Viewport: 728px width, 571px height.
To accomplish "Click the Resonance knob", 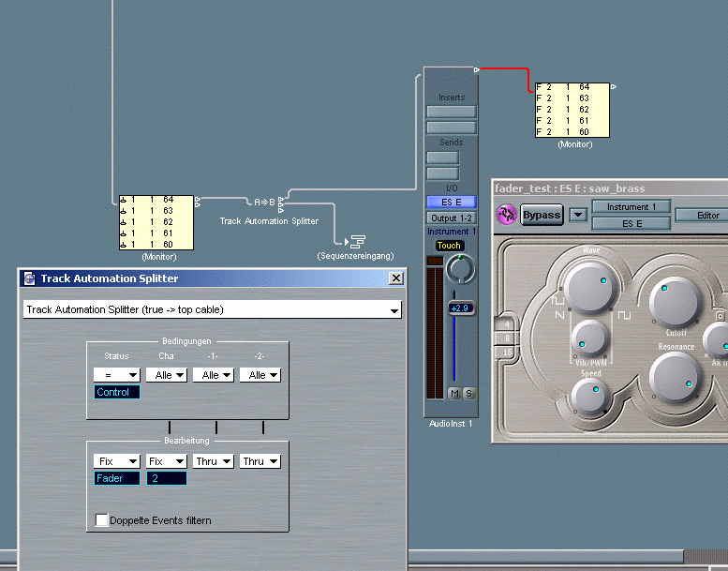I will (675, 377).
